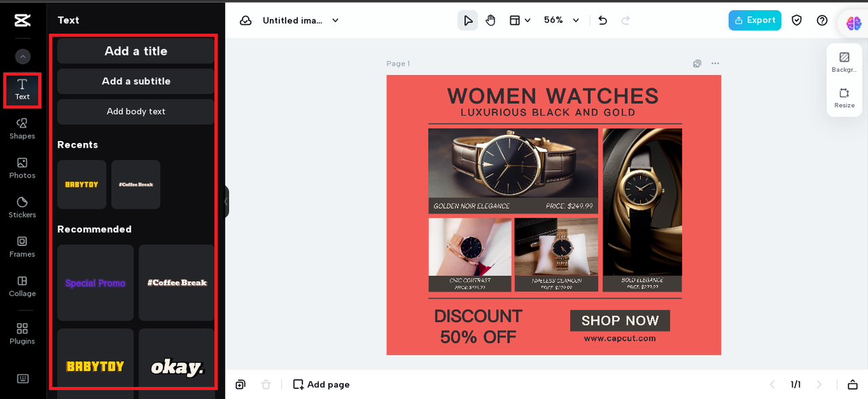Go to previous page arrow
Viewport: 868px width, 399px height.
click(772, 385)
